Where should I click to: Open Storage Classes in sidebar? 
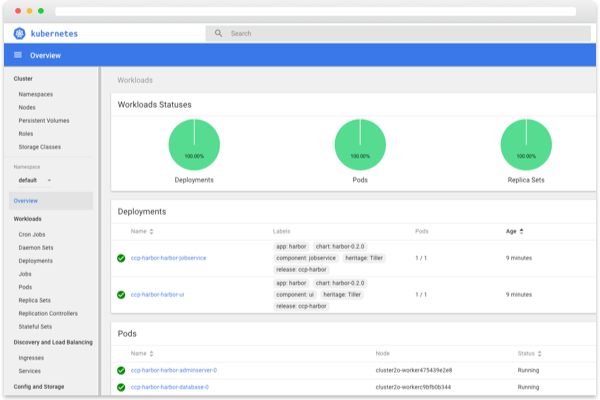click(39, 147)
